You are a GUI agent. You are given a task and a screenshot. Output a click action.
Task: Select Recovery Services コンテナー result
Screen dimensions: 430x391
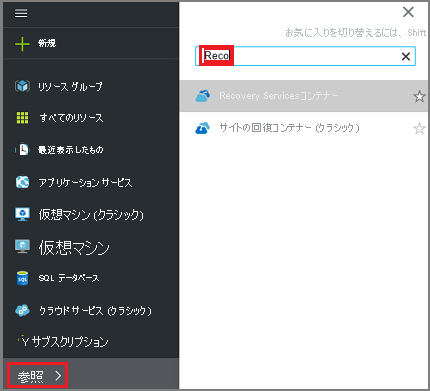[x=304, y=96]
